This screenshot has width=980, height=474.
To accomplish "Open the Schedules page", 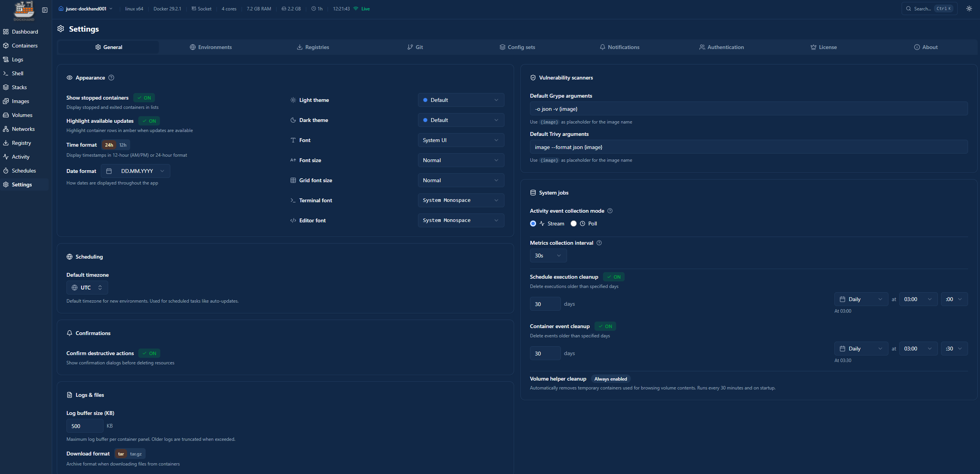I will (24, 171).
